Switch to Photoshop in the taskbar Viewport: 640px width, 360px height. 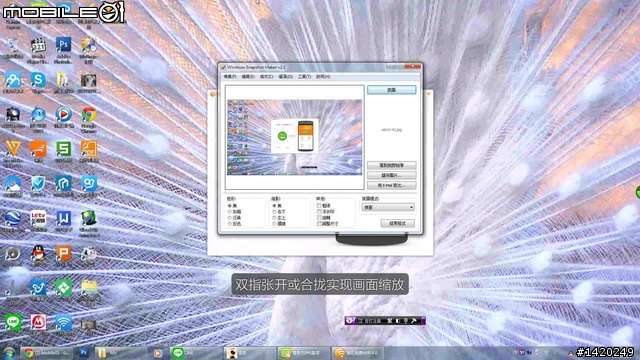[x=84, y=353]
